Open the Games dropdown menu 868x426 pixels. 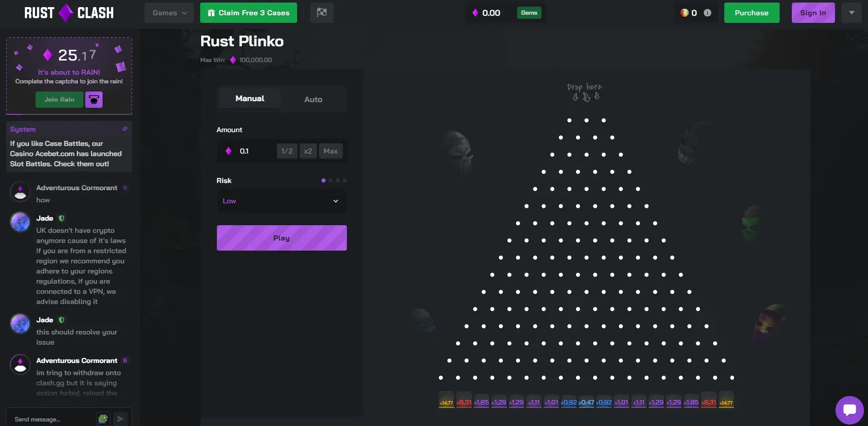(x=169, y=13)
